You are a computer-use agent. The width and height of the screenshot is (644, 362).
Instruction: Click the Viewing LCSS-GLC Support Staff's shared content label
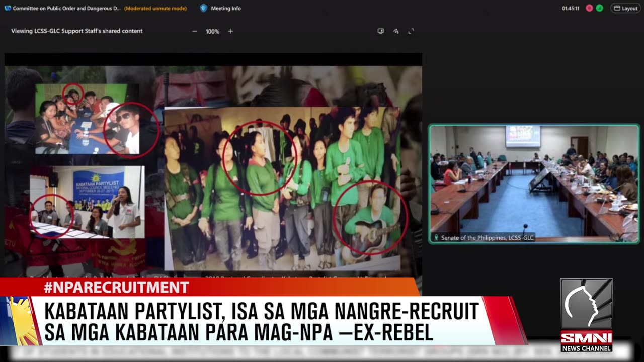[77, 31]
